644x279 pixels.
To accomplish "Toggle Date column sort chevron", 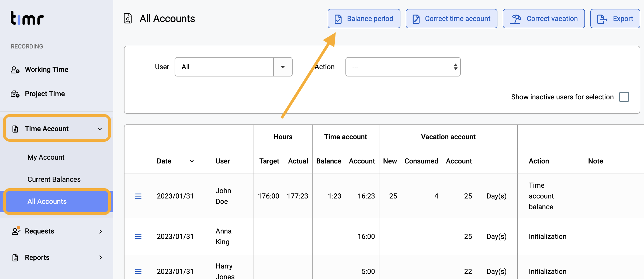I will (x=192, y=161).
